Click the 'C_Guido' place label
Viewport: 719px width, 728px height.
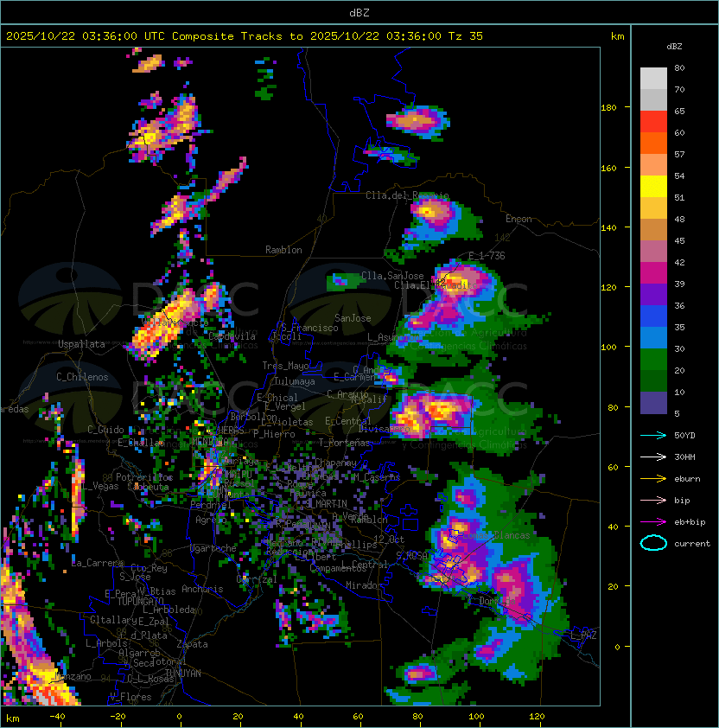(105, 430)
